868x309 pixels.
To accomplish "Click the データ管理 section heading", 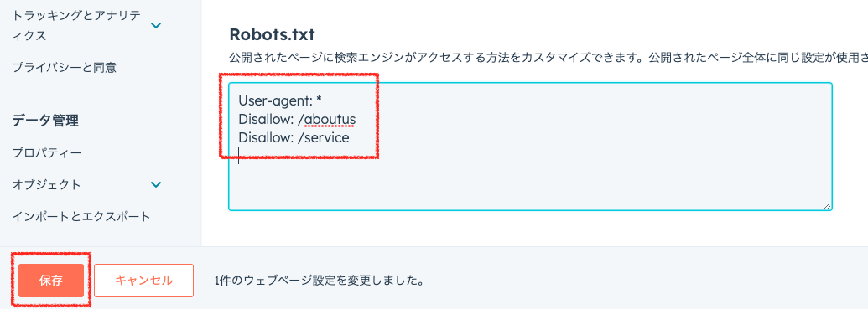I will (45, 121).
